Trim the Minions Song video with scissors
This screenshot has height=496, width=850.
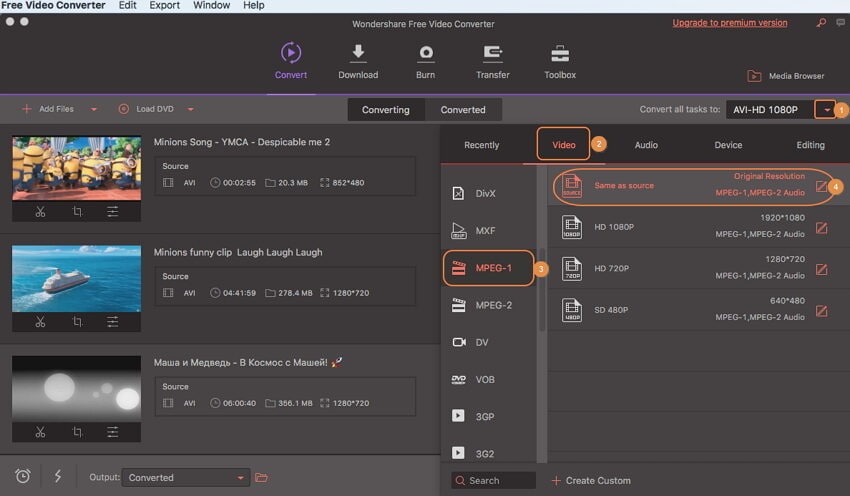click(41, 211)
